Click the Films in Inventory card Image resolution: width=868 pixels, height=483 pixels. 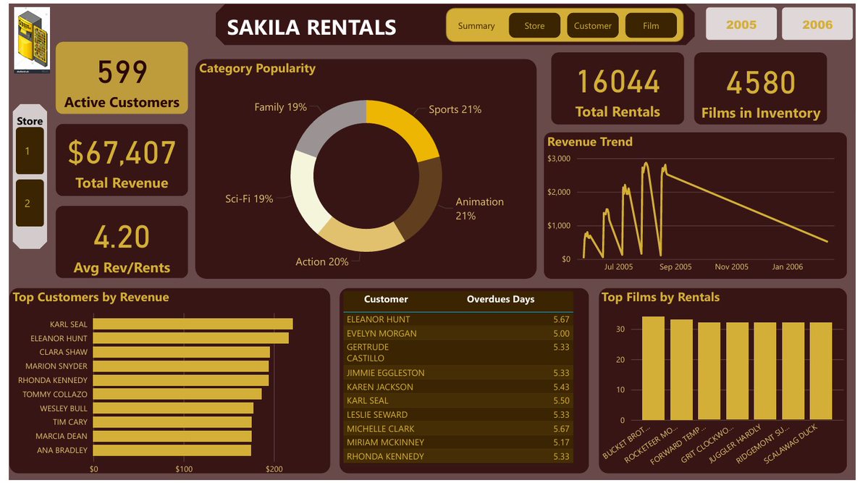761,88
